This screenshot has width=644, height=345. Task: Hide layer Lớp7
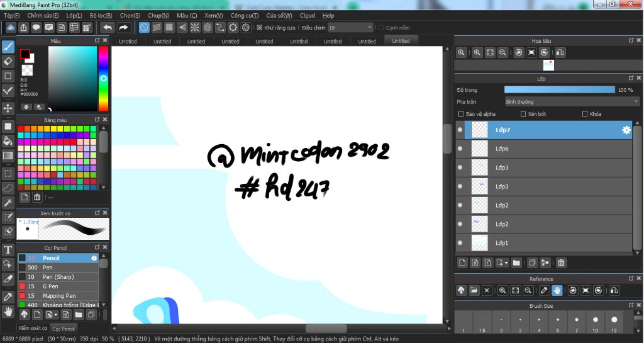coord(460,130)
